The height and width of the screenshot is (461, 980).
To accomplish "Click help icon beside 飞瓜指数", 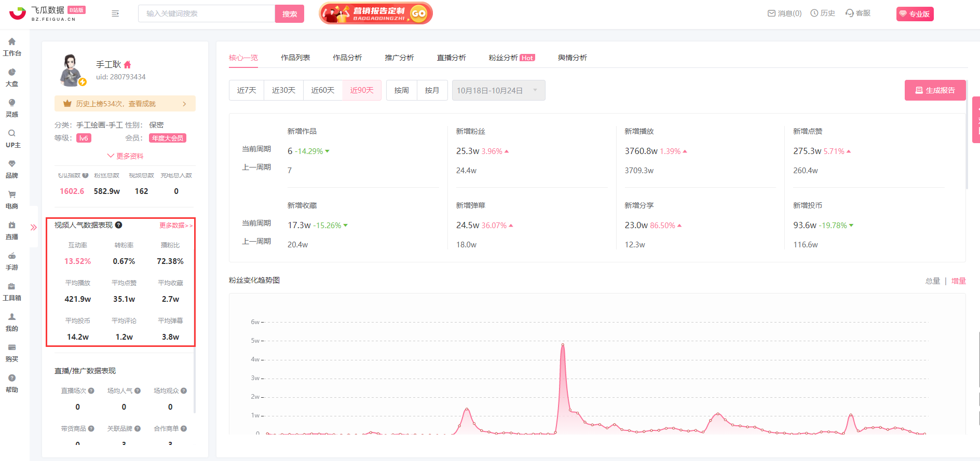I will coord(85,175).
